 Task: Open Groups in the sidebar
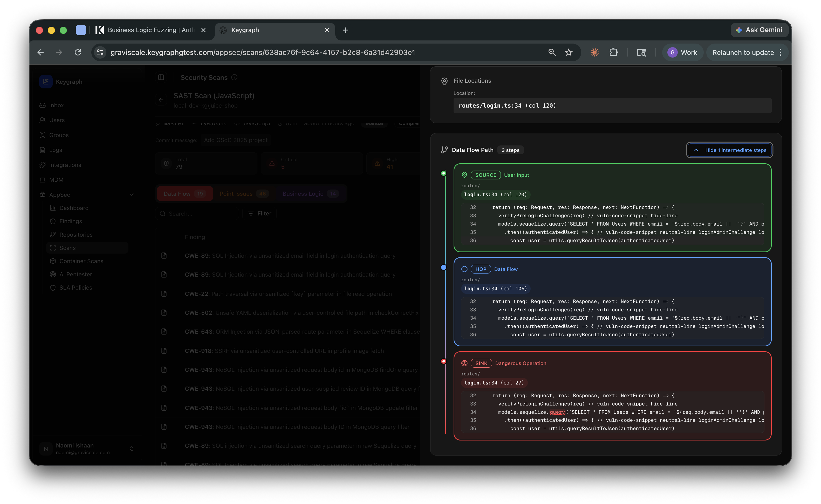tap(59, 135)
